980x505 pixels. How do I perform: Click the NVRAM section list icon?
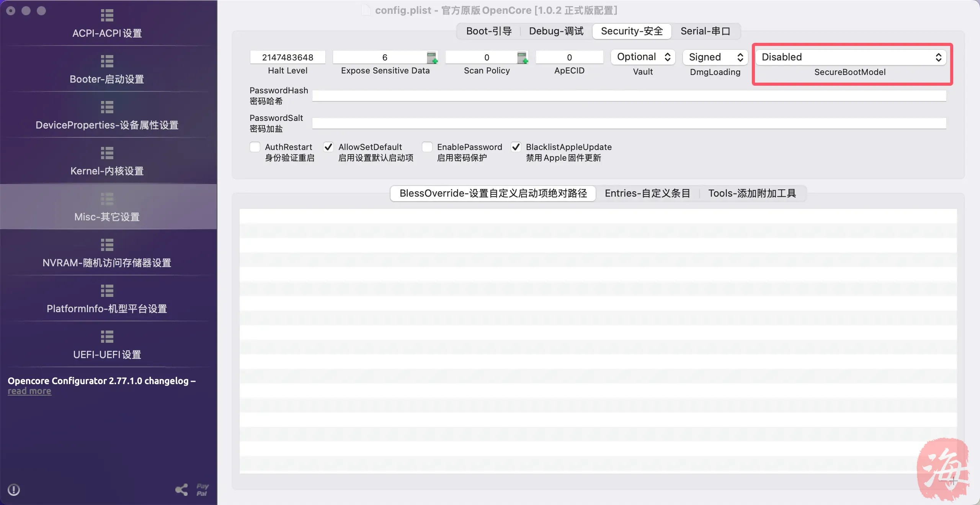(107, 245)
